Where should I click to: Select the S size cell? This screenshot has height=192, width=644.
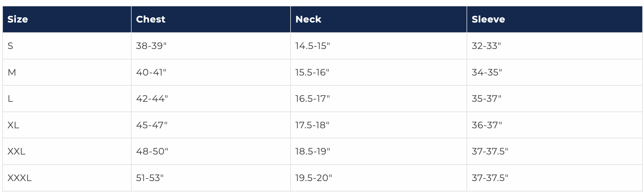tap(10, 46)
